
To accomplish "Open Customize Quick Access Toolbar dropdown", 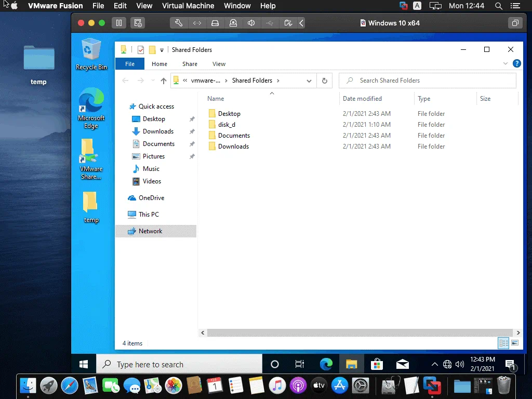I will pyautogui.click(x=162, y=50).
